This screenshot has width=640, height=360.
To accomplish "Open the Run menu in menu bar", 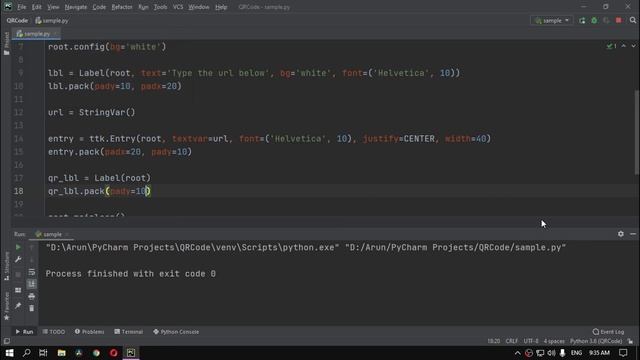I will (x=143, y=7).
